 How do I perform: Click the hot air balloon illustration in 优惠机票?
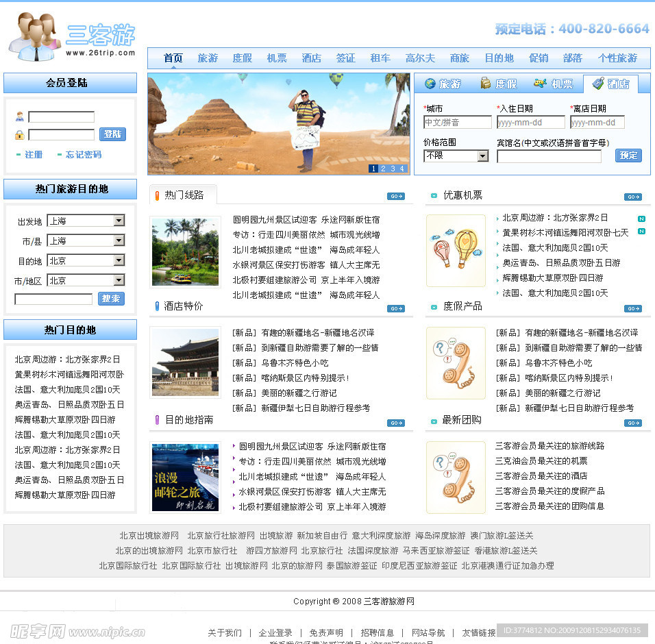(x=456, y=250)
